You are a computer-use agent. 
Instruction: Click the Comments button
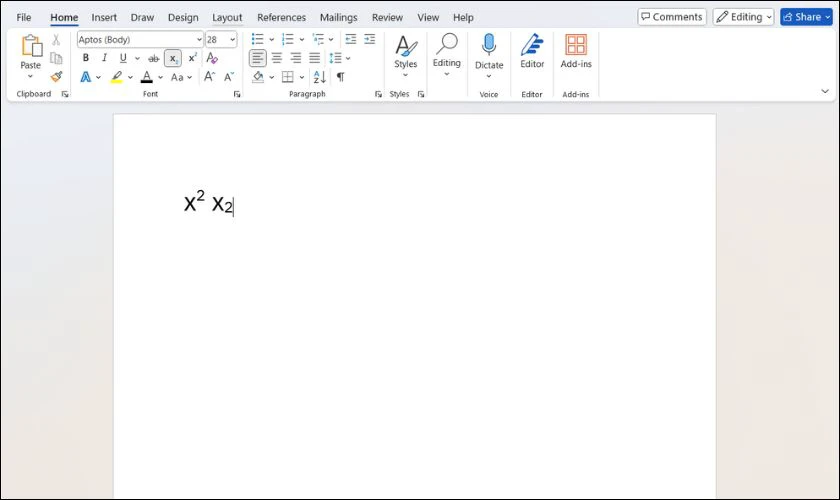(672, 17)
